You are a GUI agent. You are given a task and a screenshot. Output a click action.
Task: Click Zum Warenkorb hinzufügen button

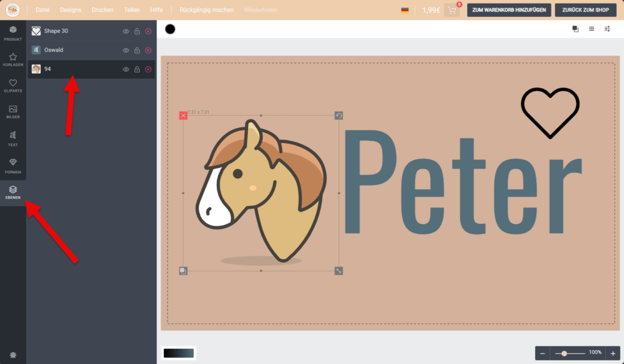509,10
